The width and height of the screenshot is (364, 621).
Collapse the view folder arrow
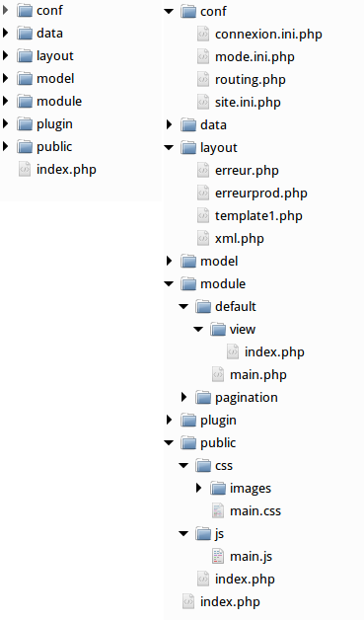[198, 330]
